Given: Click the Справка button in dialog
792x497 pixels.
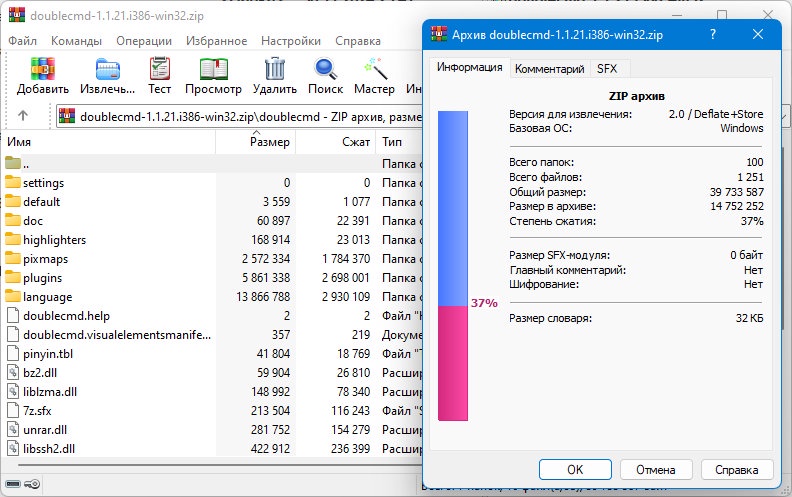Looking at the screenshot, I should 736,470.
